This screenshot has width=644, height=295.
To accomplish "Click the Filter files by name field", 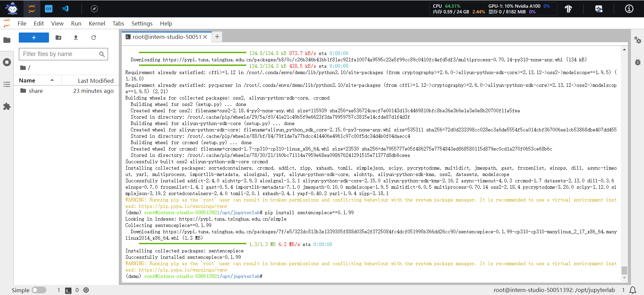I will [60, 54].
